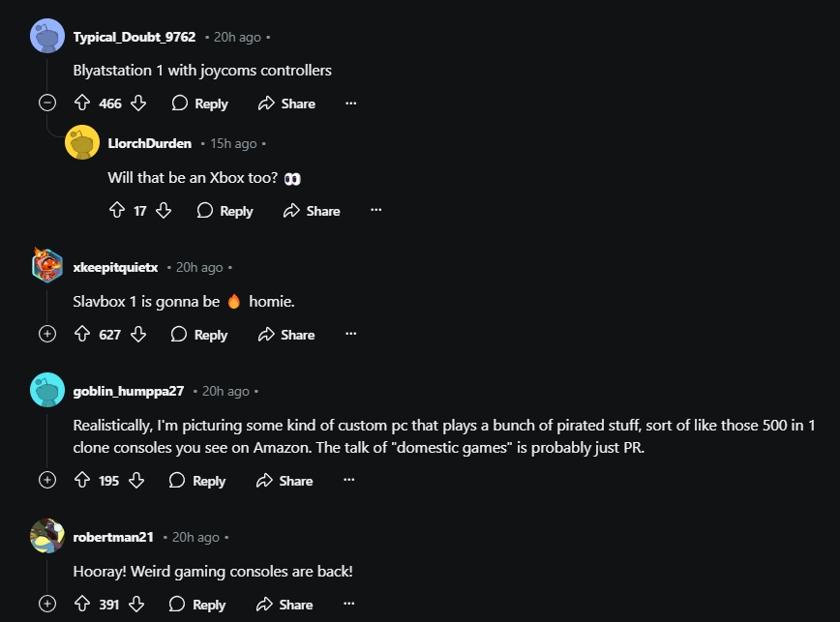840x622 pixels.
Task: Open robertman21's username link
Action: tap(113, 537)
